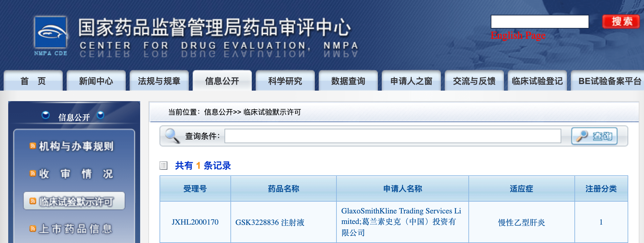Screen dimensions: 644x243
Task: Go to the 科学研究 tab
Action: click(285, 81)
